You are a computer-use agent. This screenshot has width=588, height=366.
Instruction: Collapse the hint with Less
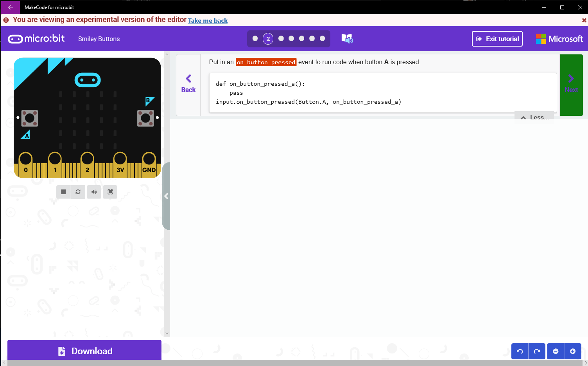[x=534, y=117]
